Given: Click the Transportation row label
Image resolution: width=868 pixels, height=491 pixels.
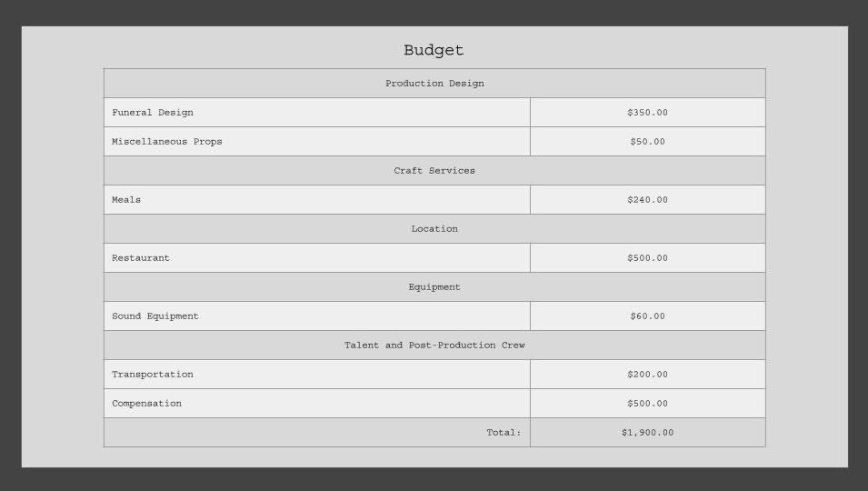Looking at the screenshot, I should point(153,375).
